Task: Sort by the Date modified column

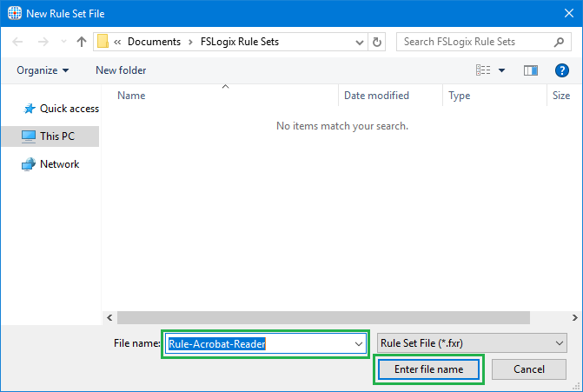Action: point(376,96)
